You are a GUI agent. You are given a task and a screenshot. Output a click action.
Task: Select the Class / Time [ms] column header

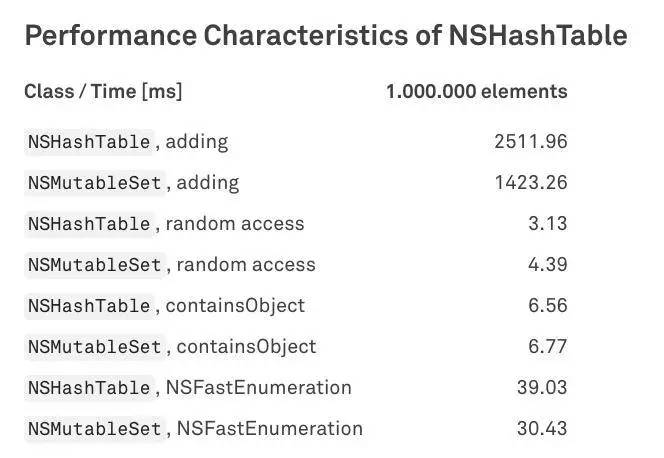(103, 92)
